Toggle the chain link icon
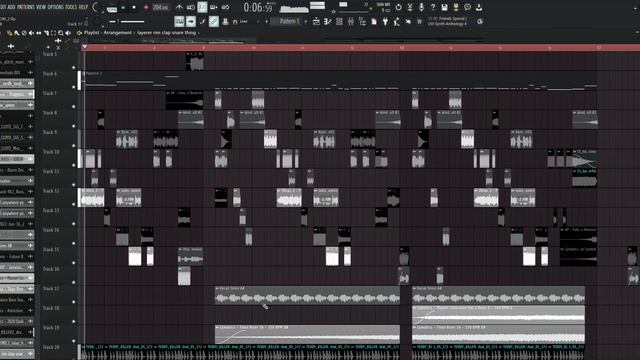The image size is (640, 360). tap(213, 21)
